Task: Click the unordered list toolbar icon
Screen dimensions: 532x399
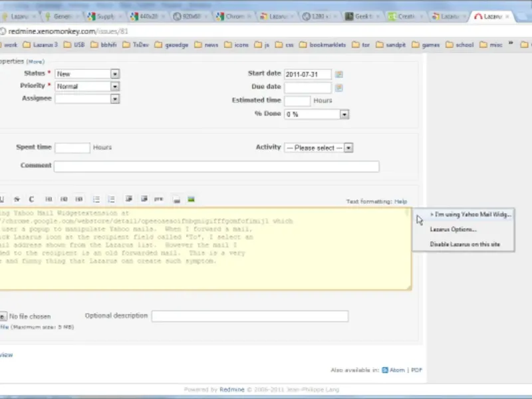Action: [x=96, y=199]
